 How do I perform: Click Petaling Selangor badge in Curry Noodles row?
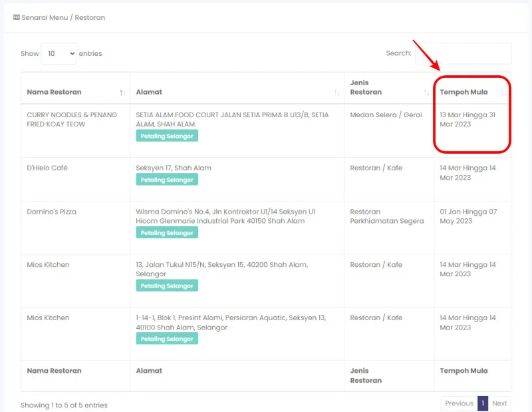click(x=167, y=136)
